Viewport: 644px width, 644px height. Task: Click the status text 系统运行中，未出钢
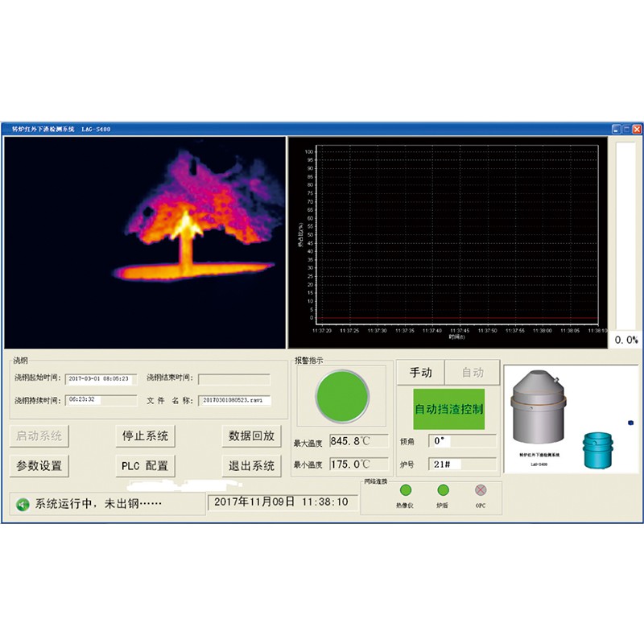pyautogui.click(x=98, y=504)
